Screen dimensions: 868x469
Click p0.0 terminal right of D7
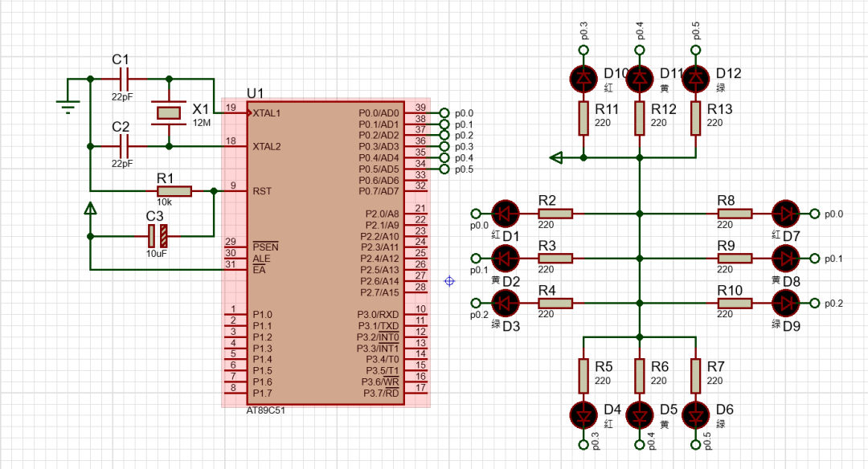[x=814, y=214]
